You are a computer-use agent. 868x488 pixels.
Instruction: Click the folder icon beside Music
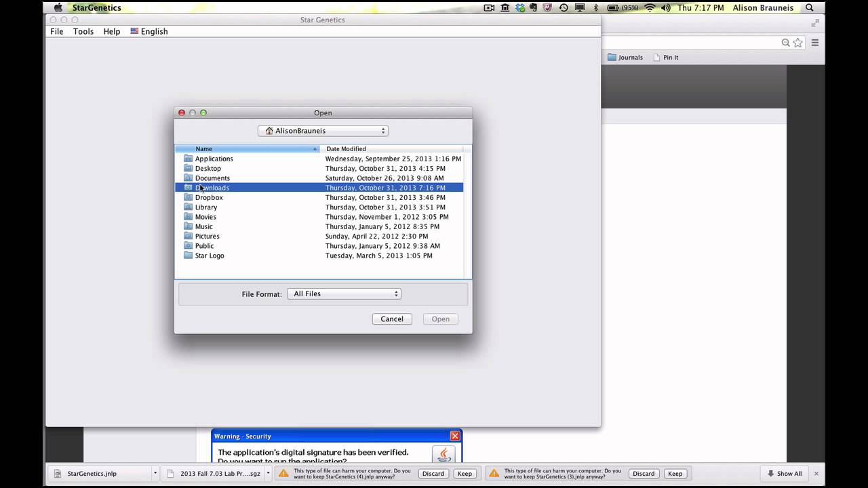pos(189,226)
